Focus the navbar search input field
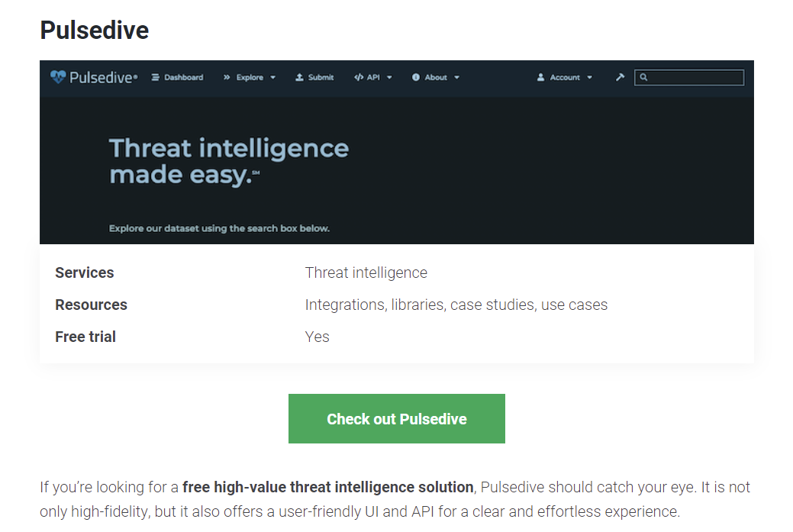793x532 pixels. tap(689, 77)
